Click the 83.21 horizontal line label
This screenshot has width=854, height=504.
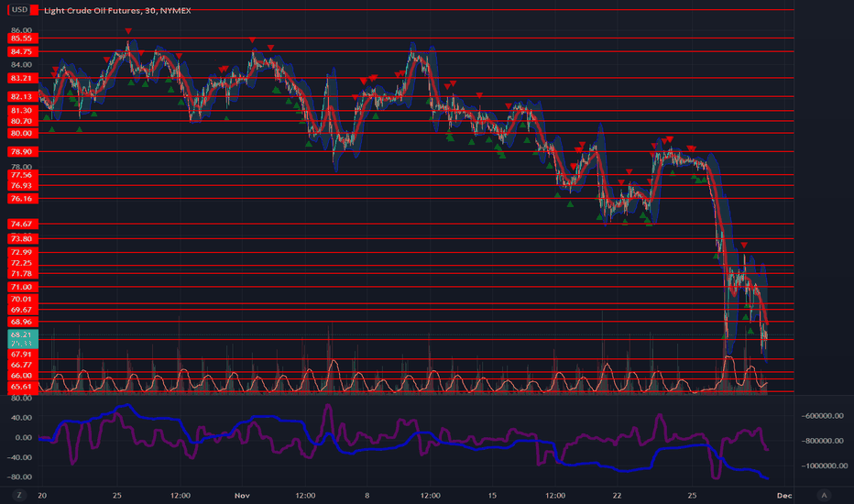(22, 78)
